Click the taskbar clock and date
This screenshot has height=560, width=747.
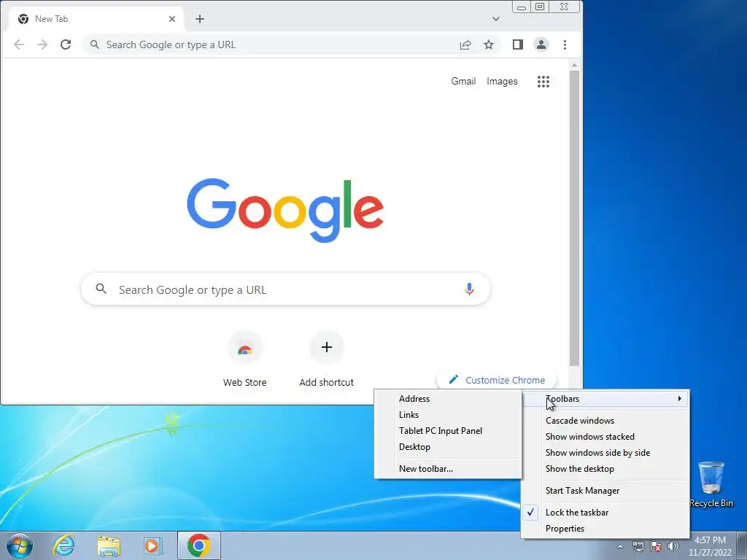(711, 546)
